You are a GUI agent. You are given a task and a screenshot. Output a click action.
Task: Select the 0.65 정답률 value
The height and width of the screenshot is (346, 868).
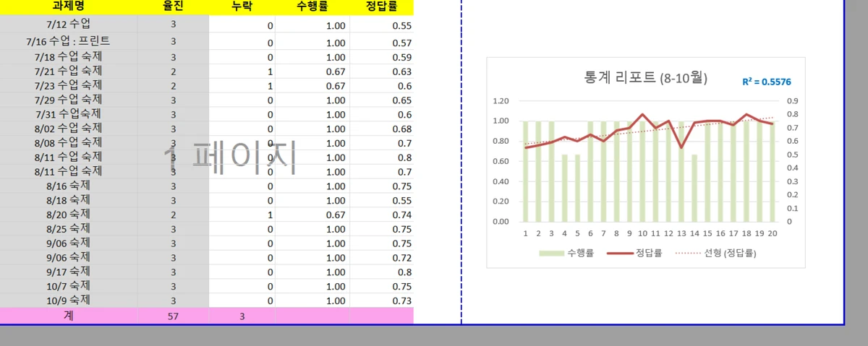pyautogui.click(x=401, y=100)
